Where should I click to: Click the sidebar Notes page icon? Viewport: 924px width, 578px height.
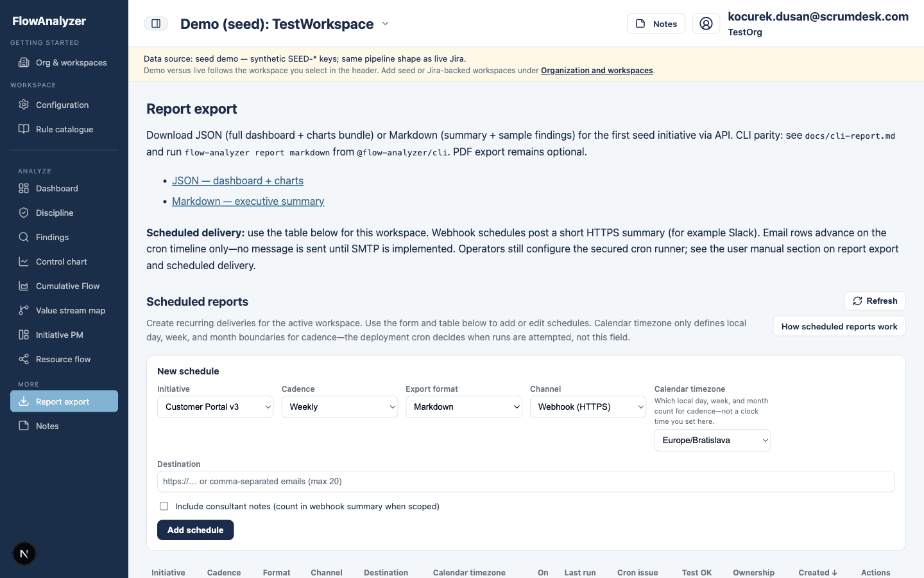point(24,426)
